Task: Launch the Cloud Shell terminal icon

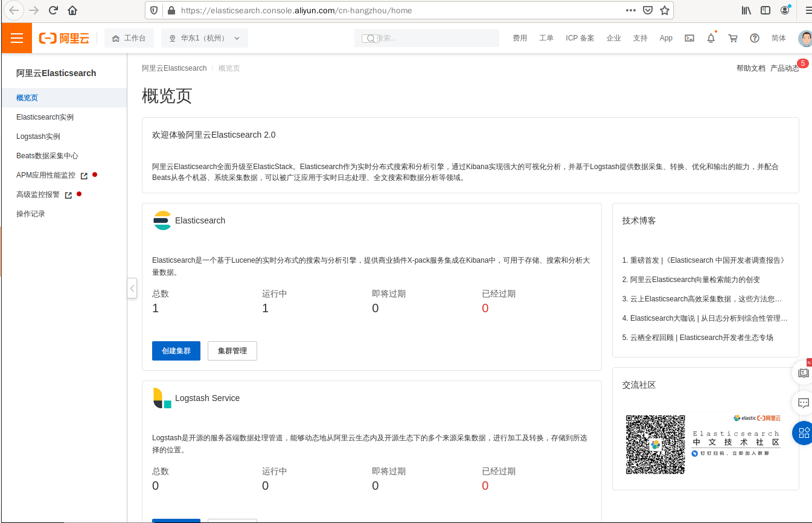Action: (689, 38)
